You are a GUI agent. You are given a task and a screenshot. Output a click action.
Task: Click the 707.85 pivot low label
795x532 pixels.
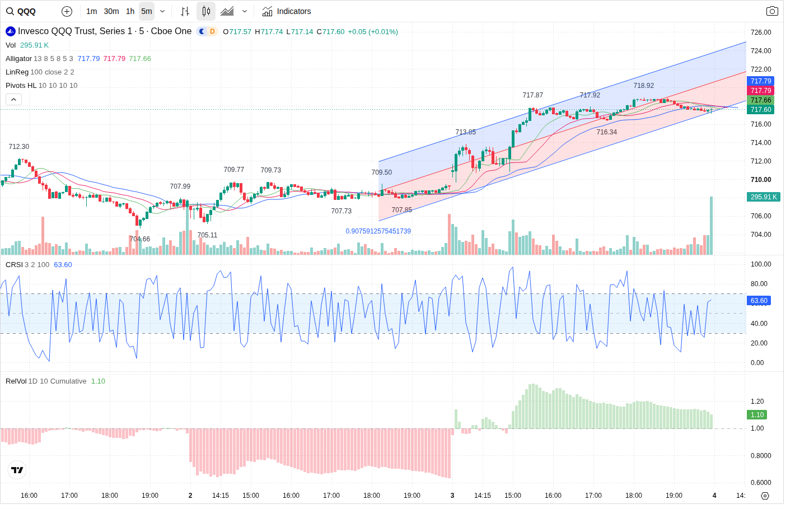401,210
